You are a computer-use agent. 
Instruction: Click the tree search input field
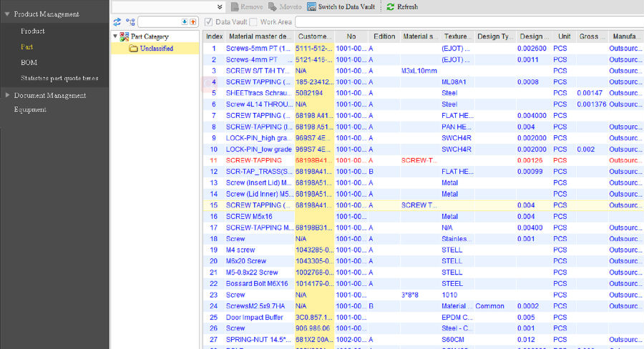click(159, 22)
